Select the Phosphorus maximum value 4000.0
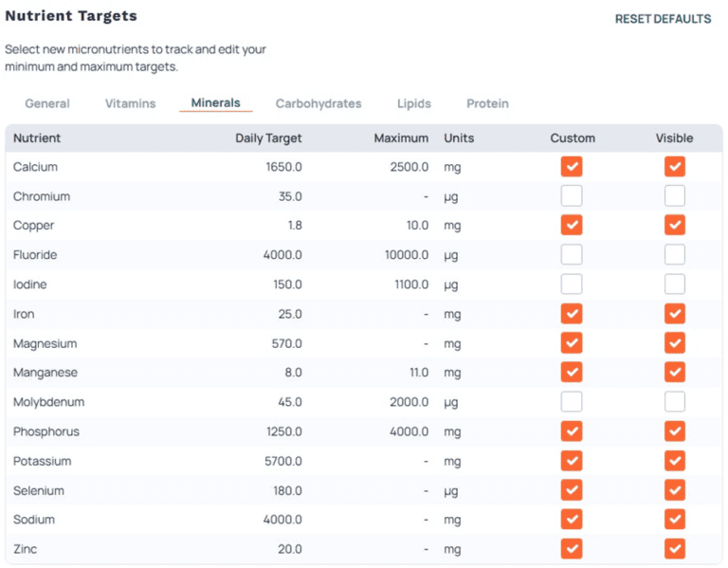 click(x=409, y=431)
